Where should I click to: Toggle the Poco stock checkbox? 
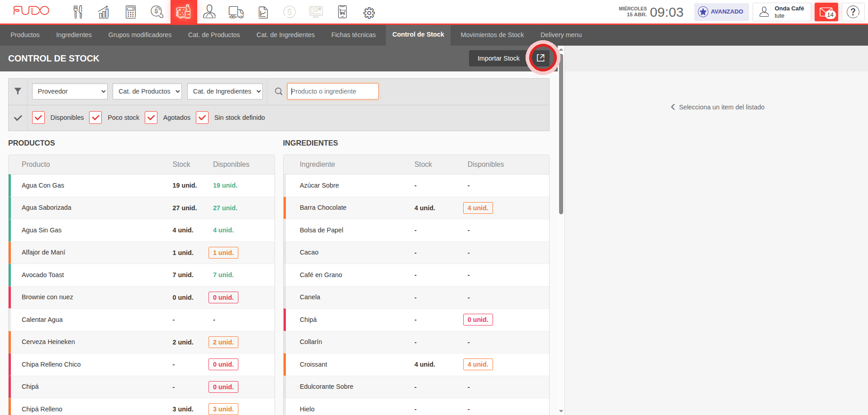click(95, 118)
